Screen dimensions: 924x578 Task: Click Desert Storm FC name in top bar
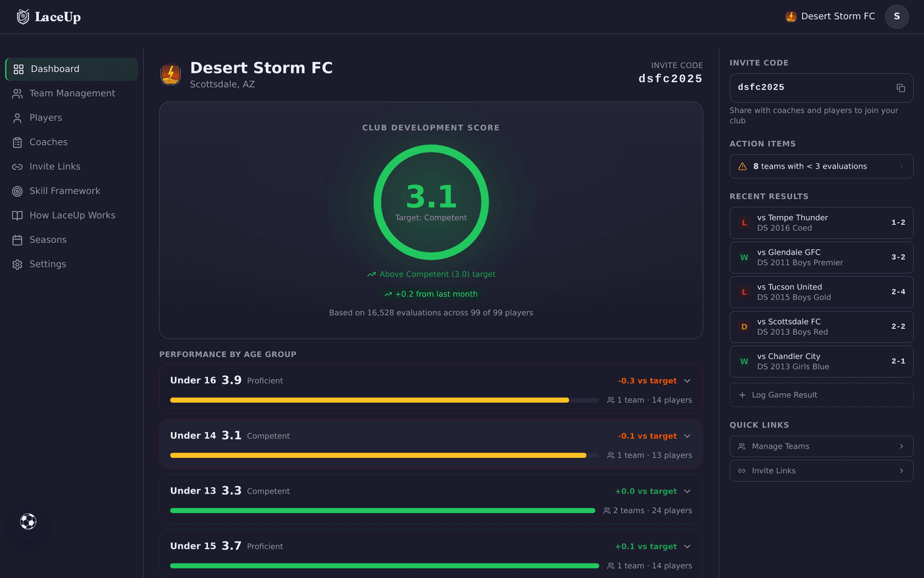click(838, 16)
